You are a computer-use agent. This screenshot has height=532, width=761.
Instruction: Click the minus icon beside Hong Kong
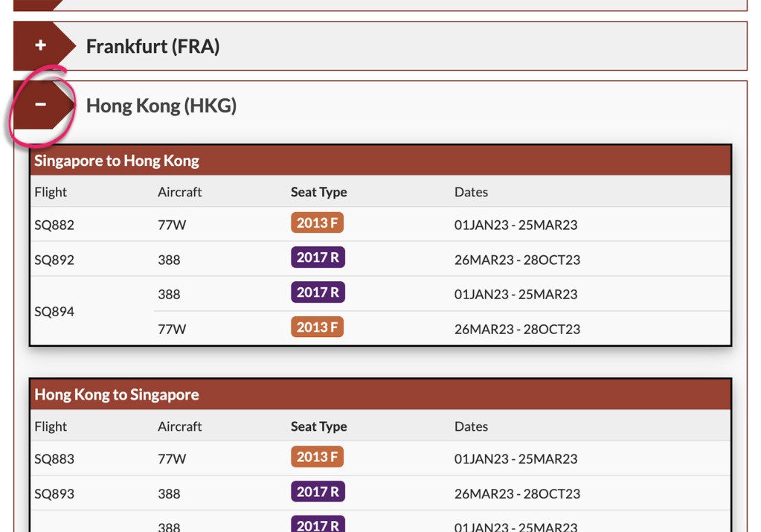point(41,104)
